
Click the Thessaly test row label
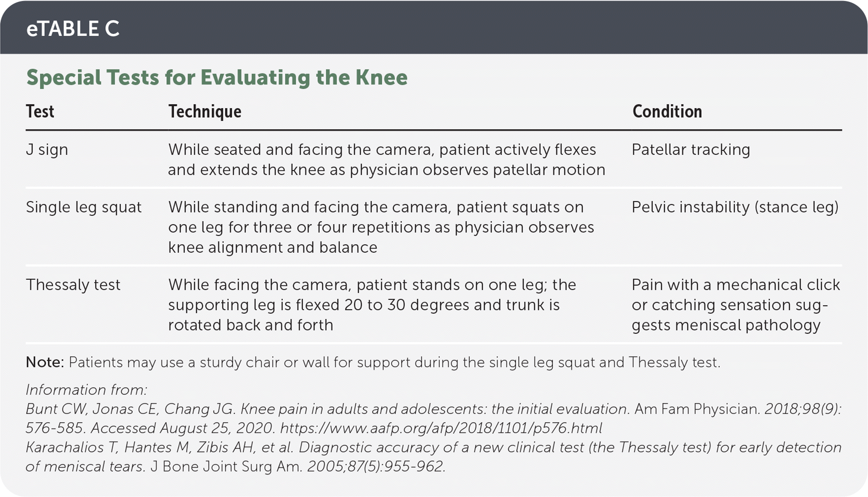[x=73, y=285]
